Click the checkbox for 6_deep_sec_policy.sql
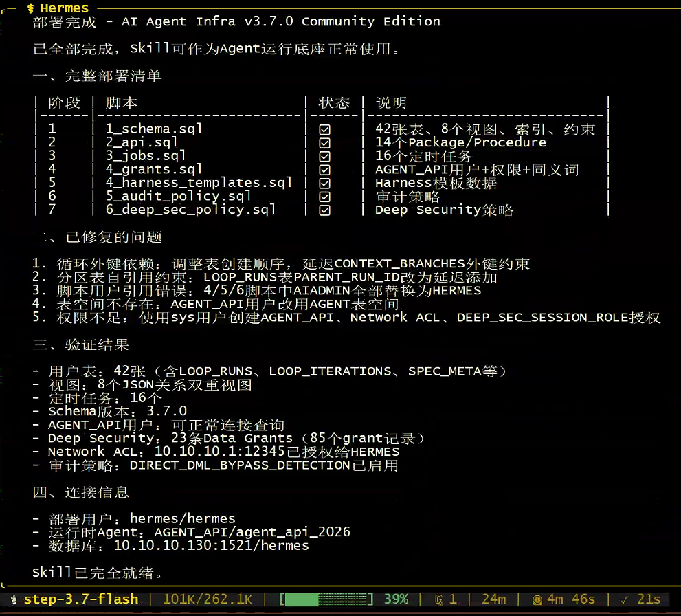The image size is (681, 616). [324, 210]
